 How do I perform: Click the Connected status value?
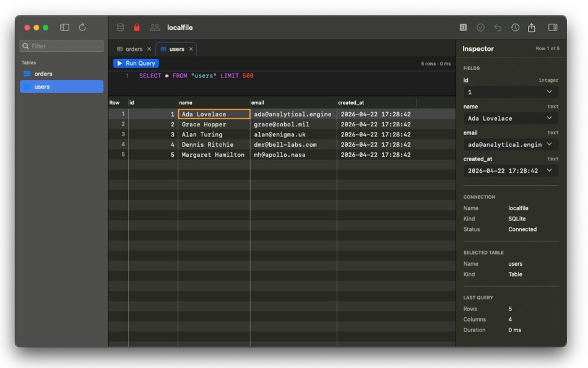(x=522, y=229)
